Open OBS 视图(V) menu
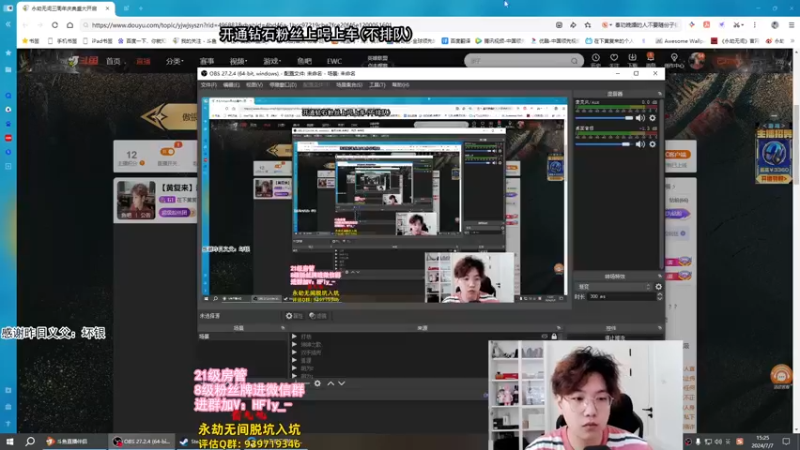Image resolution: width=800 pixels, height=450 pixels. tap(254, 85)
